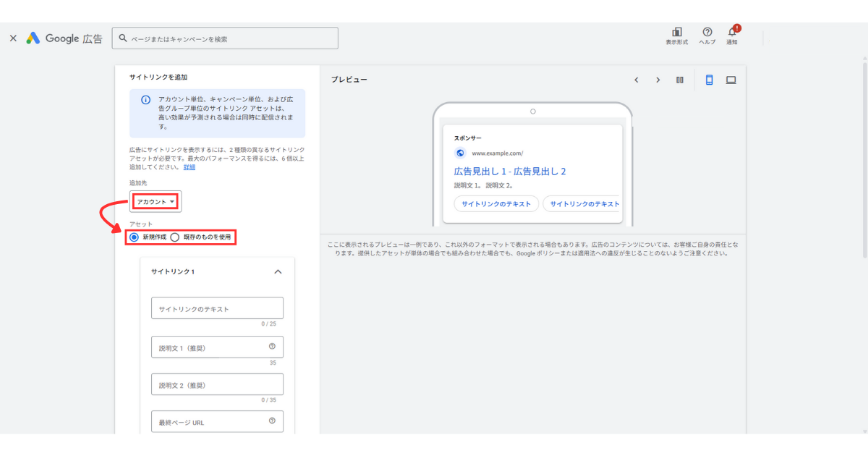The image size is (868, 456).
Task: Click help icon in 説明文 1 field
Action: click(x=272, y=347)
